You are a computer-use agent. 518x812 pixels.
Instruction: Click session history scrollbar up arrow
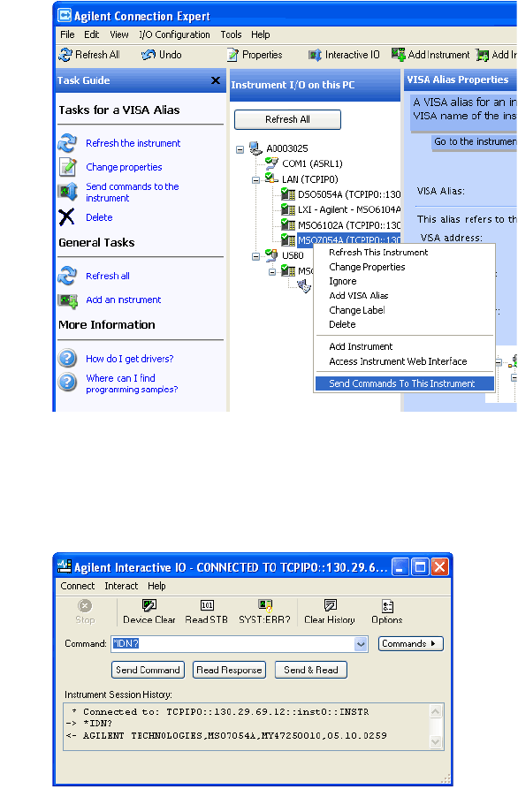436,711
